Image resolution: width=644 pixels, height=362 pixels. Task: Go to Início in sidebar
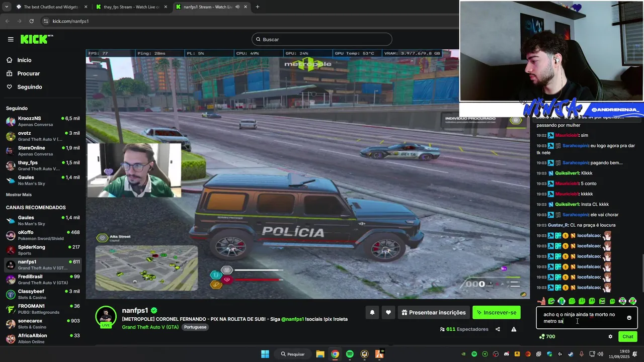click(x=24, y=60)
